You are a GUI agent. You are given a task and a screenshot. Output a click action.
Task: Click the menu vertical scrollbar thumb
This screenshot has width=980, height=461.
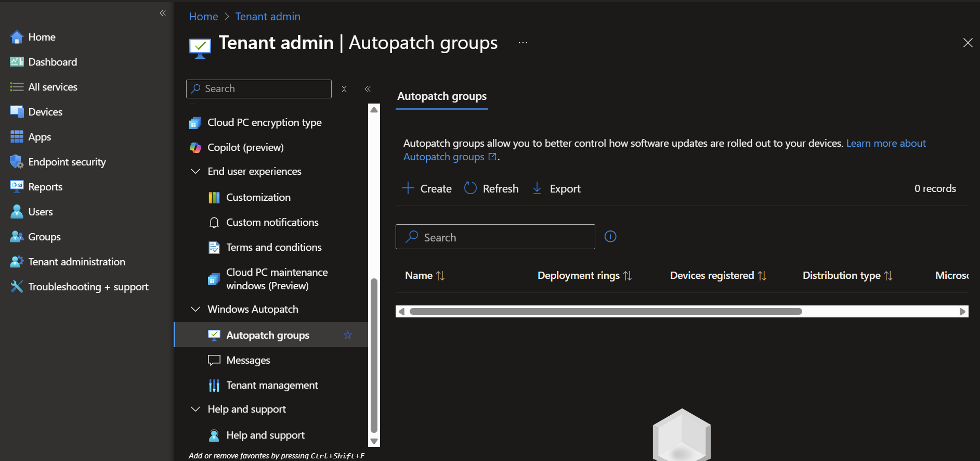point(374,355)
